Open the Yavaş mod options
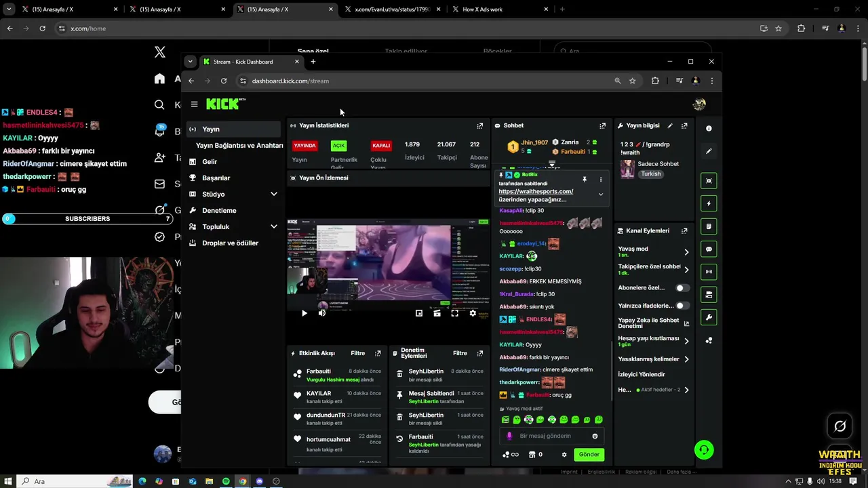868x488 pixels. [686, 251]
